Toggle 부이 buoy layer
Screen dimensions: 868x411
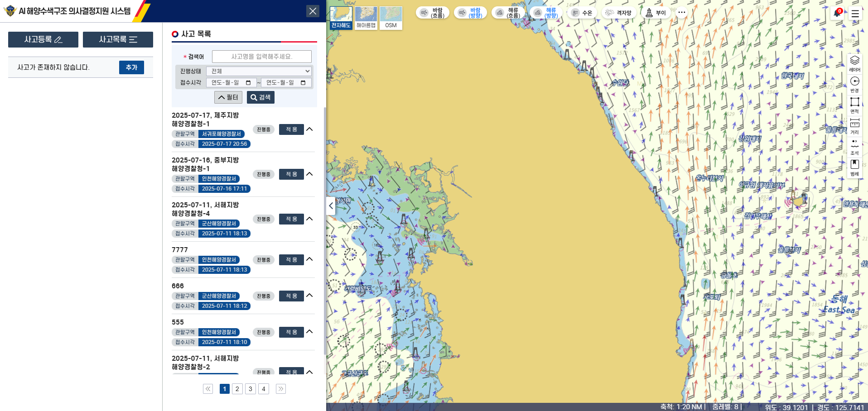click(656, 13)
